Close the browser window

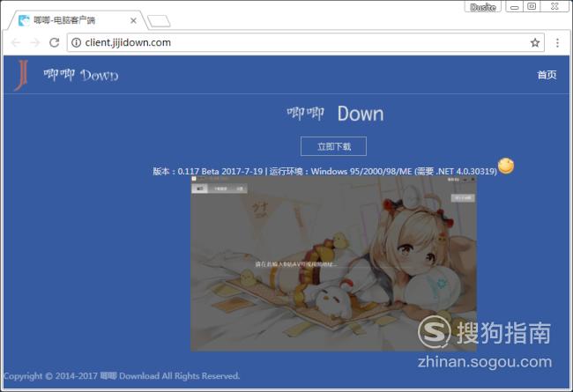pyautogui.click(x=554, y=6)
